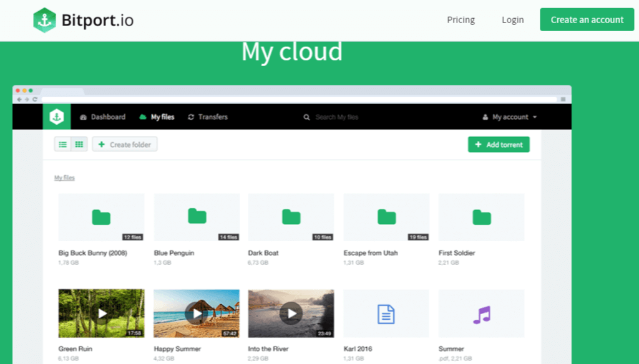The image size is (639, 364).
Task: Click the search magnifier icon
Action: 306,117
